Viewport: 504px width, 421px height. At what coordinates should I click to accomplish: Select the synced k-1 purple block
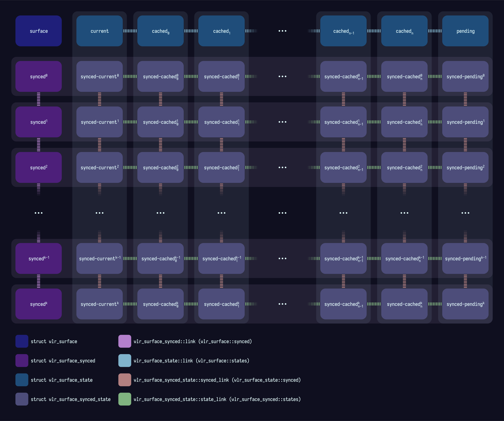pos(38,258)
